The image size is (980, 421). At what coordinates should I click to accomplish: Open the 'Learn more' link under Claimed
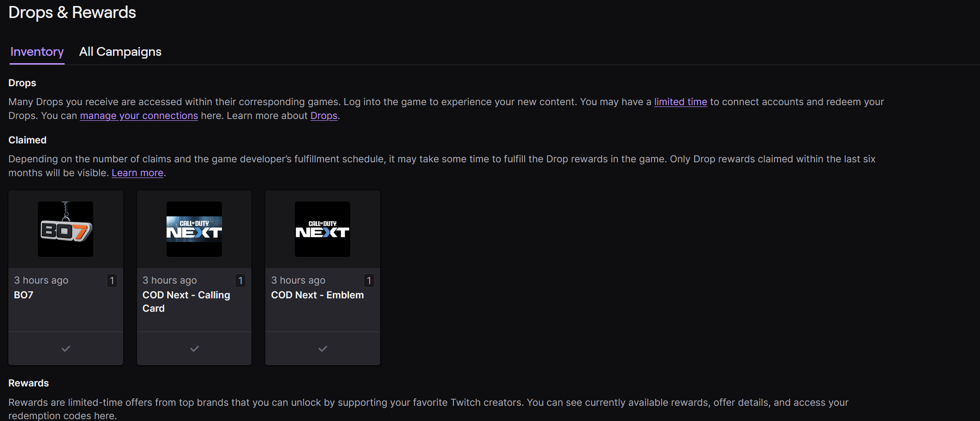(x=137, y=173)
